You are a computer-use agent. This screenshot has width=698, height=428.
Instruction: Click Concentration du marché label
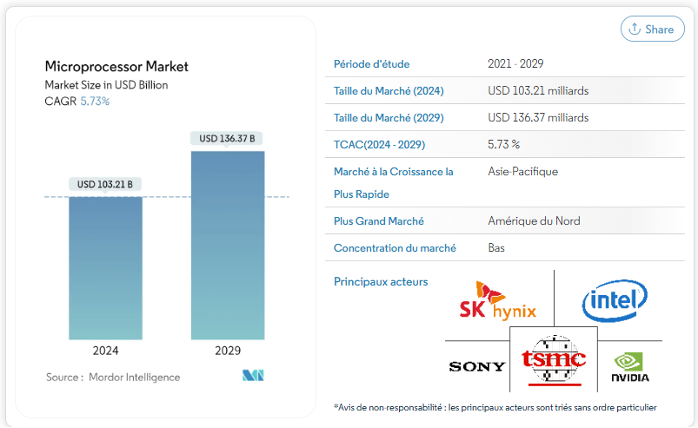(395, 248)
